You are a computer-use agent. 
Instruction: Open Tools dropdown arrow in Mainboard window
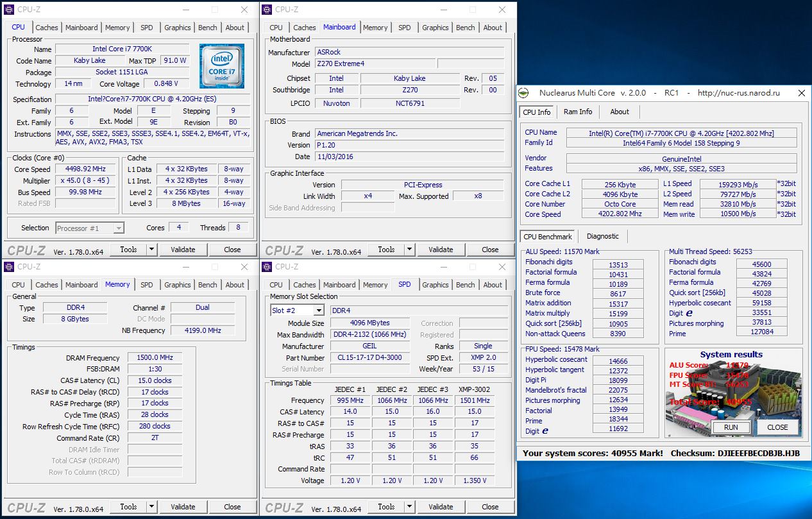[x=409, y=250]
